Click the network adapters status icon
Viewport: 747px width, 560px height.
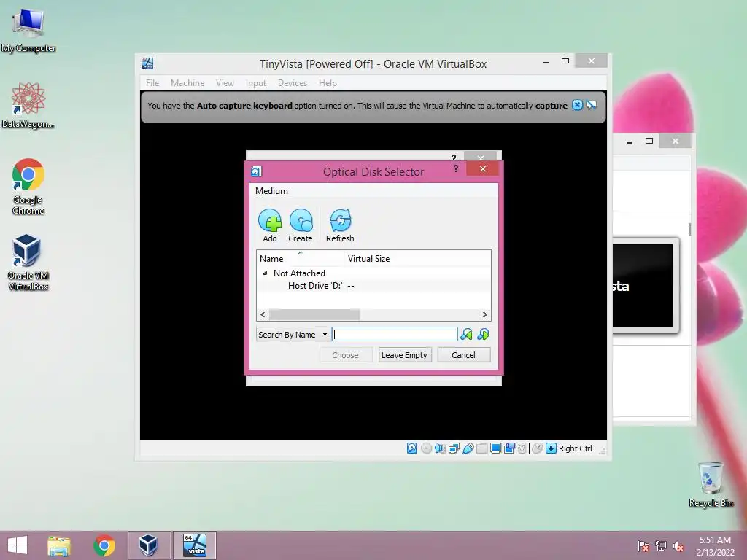(454, 448)
